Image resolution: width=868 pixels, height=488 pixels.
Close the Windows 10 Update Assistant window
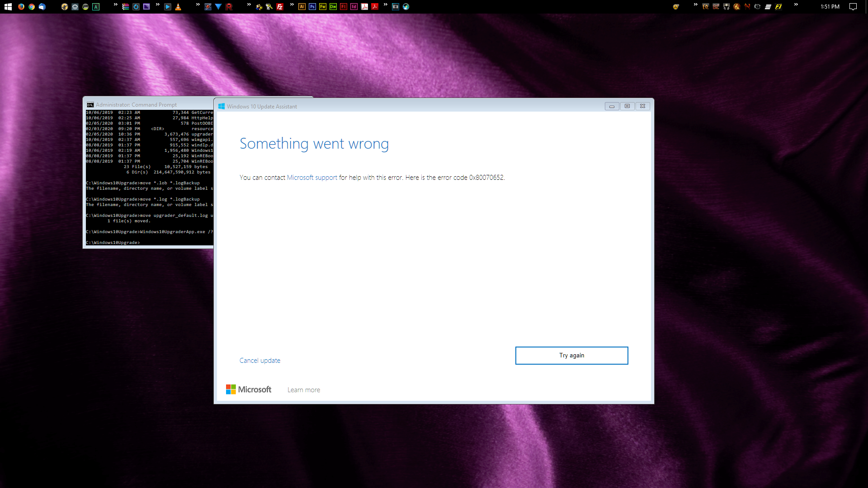point(642,106)
